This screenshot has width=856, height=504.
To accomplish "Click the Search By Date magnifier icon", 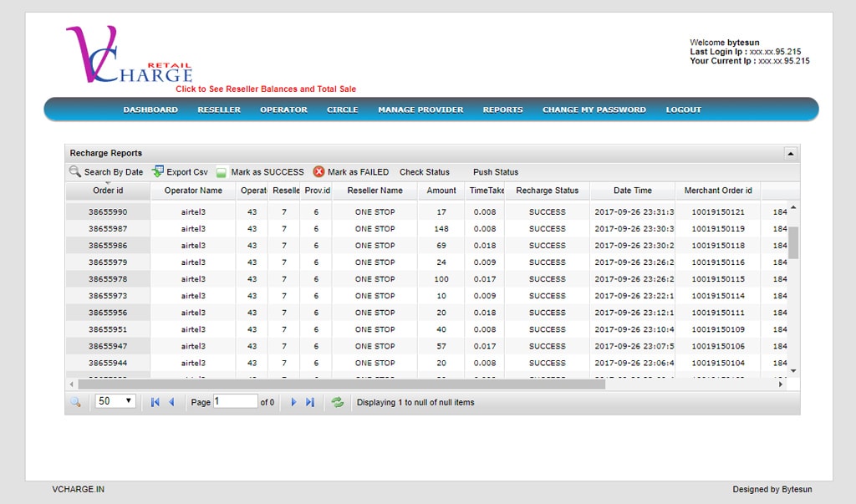I will coord(74,171).
